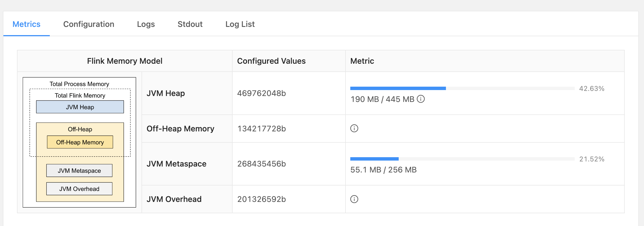This screenshot has height=226, width=644.
Task: Click the JVM Overhead info icon
Action: pos(354,199)
